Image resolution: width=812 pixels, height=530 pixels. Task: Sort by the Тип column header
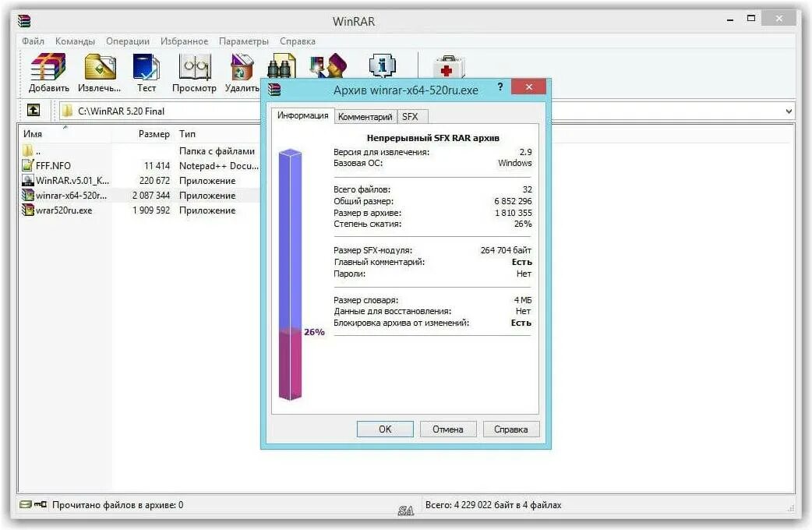(x=187, y=133)
